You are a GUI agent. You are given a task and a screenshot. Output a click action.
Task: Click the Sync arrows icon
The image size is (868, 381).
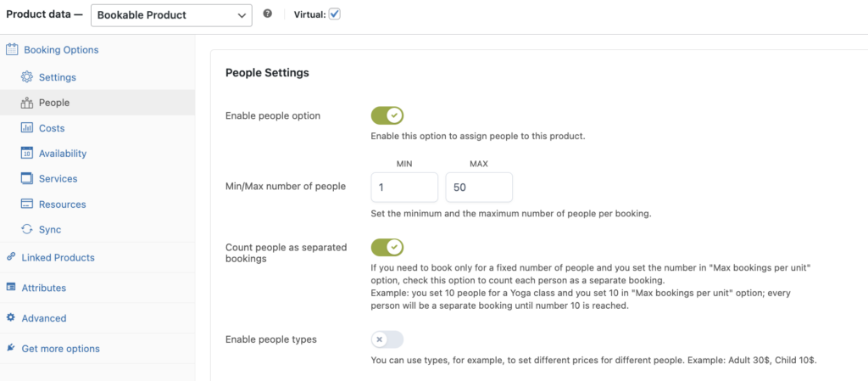(27, 230)
